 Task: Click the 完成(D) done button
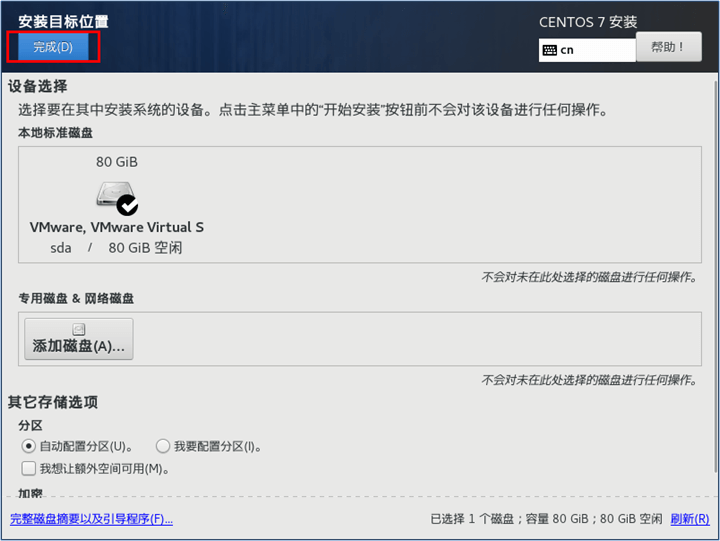point(53,47)
